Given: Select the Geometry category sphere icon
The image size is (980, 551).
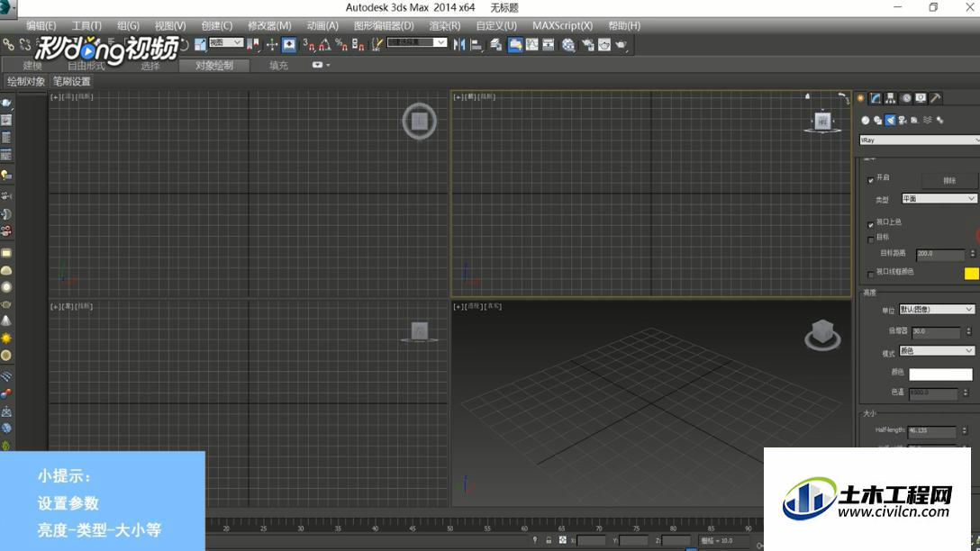Looking at the screenshot, I should pos(866,120).
